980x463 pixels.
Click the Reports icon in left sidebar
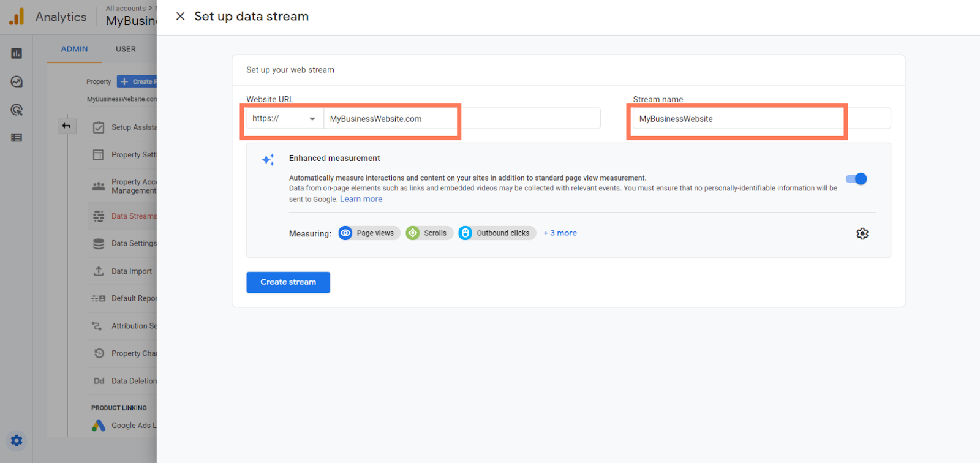(x=17, y=54)
